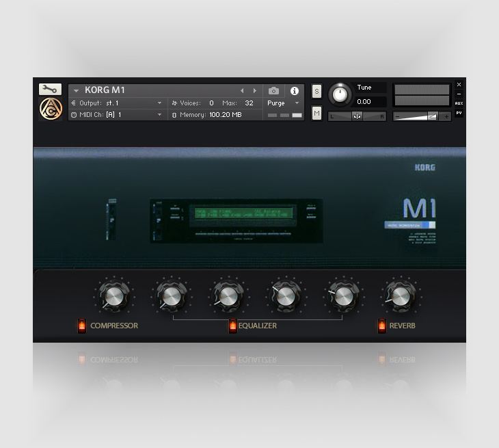Go to previous instrument with left arrow
This screenshot has height=448, width=499.
tap(242, 91)
